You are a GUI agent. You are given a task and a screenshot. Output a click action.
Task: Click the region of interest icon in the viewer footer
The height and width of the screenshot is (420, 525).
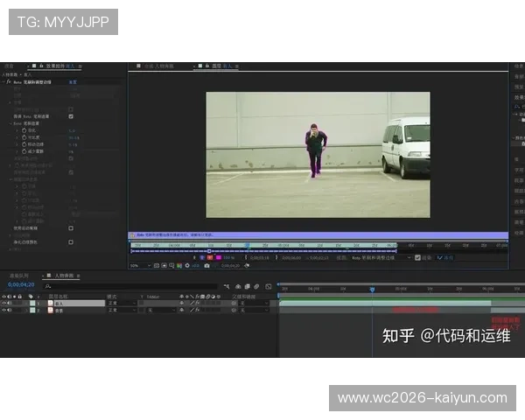(171, 266)
